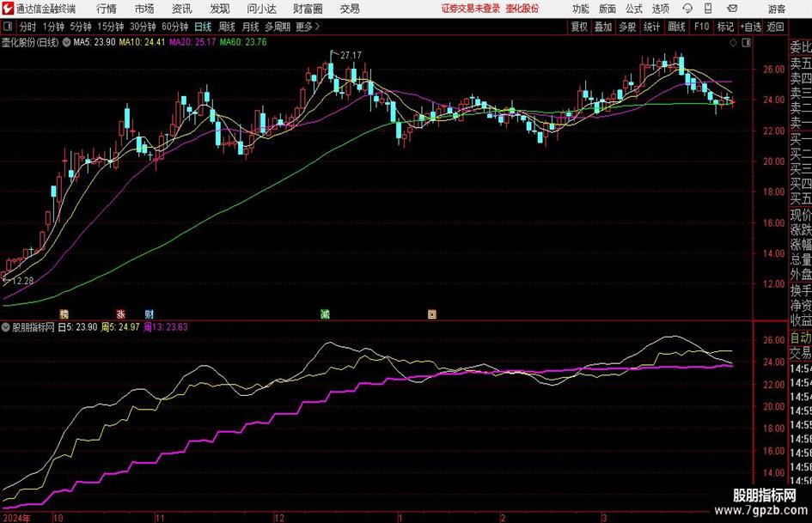Click the 回 event marker icon
This screenshot has height=523, width=812.
(x=432, y=313)
